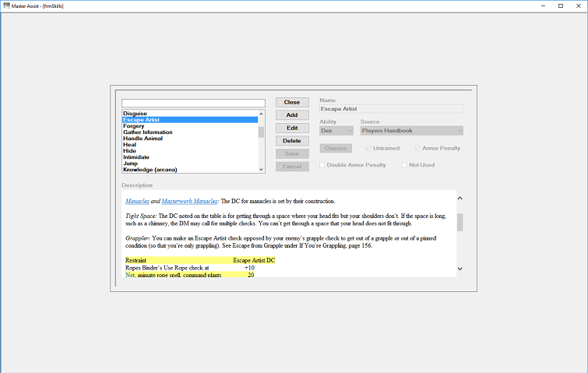Click the Ropes Binder's Use Rope row

pyautogui.click(x=190, y=268)
